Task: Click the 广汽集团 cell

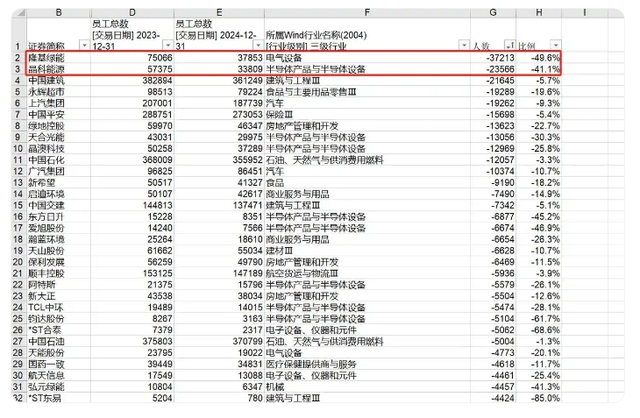Action: (x=59, y=171)
